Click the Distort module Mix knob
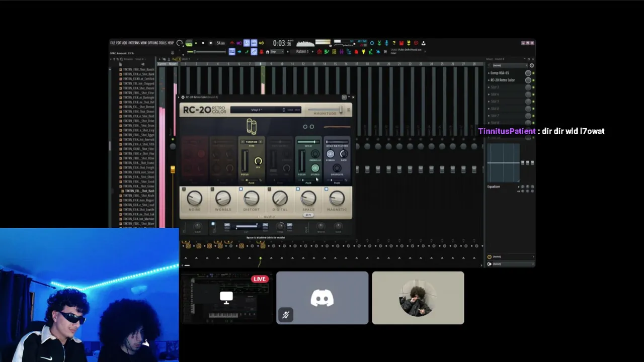 pos(258,161)
